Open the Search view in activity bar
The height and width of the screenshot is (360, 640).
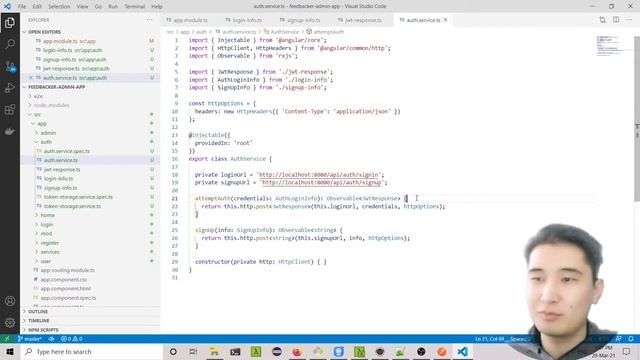10,44
